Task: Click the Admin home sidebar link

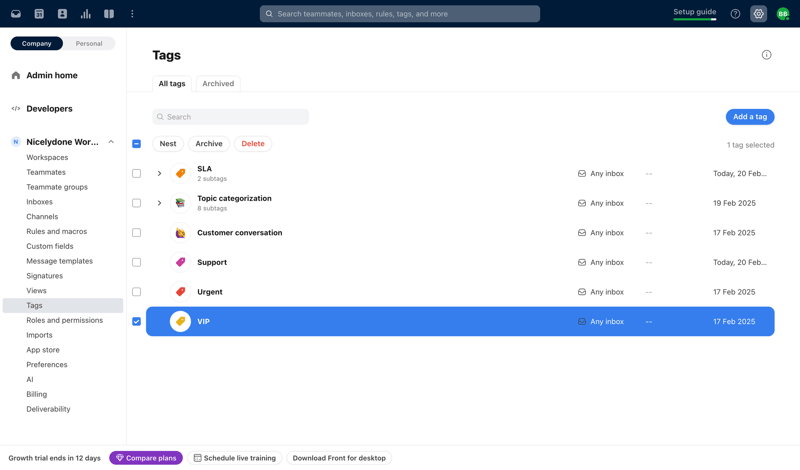Action: [52, 76]
